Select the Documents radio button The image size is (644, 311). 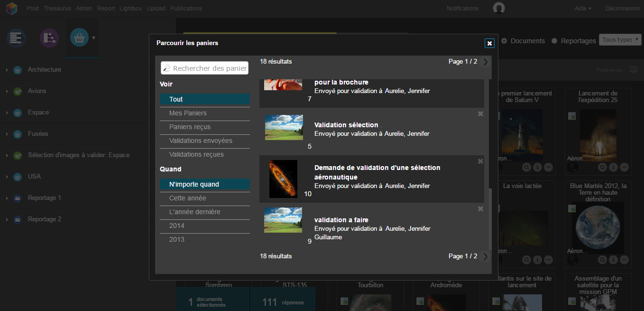pyautogui.click(x=505, y=41)
